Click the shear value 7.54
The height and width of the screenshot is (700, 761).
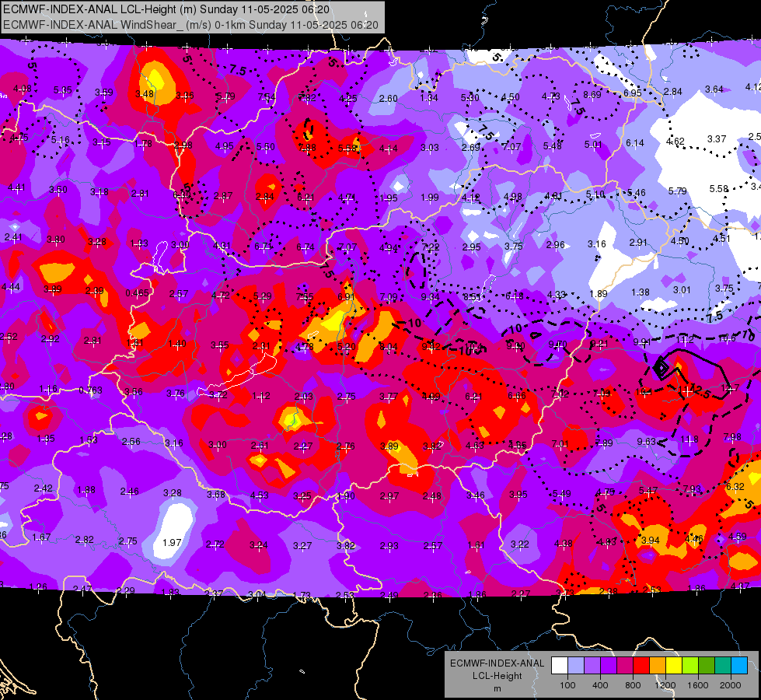(267, 97)
